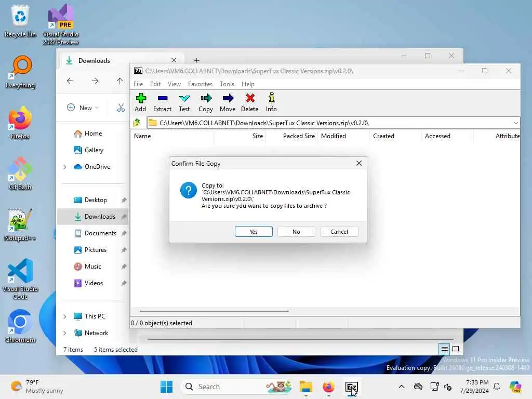Sort by the Name column

[171, 136]
